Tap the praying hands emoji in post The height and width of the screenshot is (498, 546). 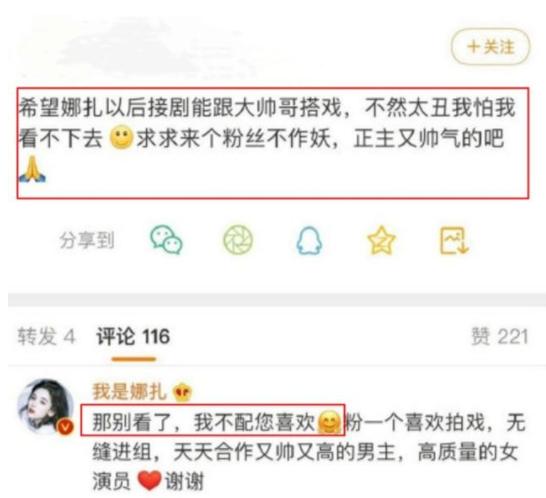point(32,169)
